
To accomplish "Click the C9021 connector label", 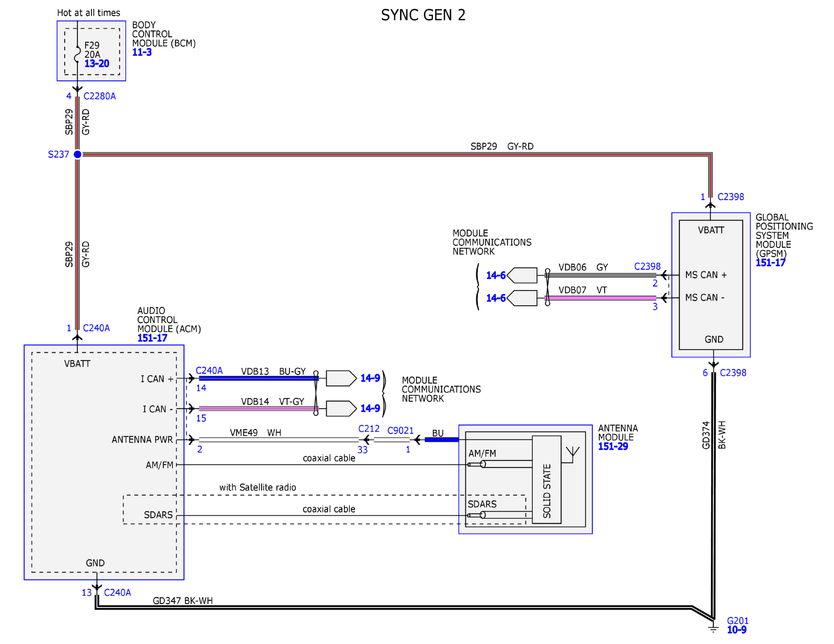I will coord(400,431).
